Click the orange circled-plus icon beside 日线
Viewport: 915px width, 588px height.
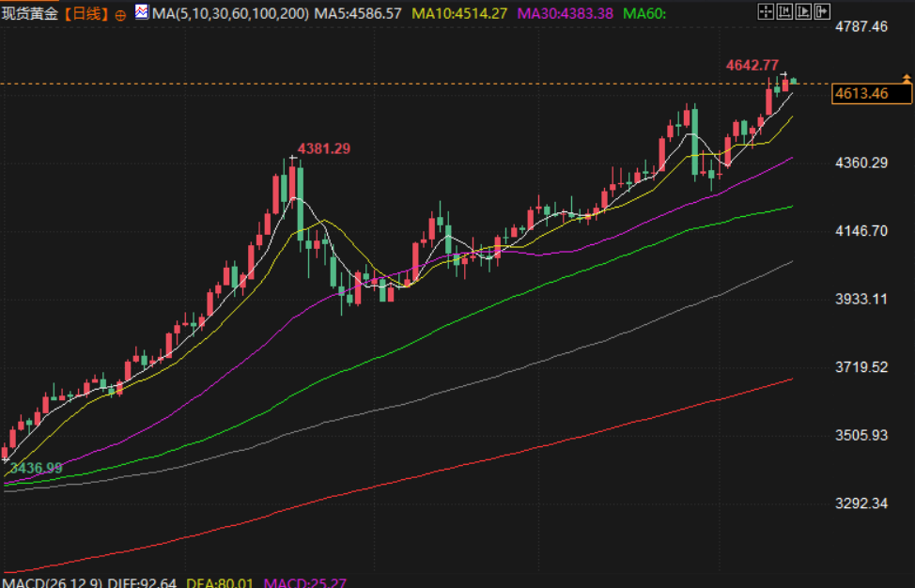[x=120, y=16]
